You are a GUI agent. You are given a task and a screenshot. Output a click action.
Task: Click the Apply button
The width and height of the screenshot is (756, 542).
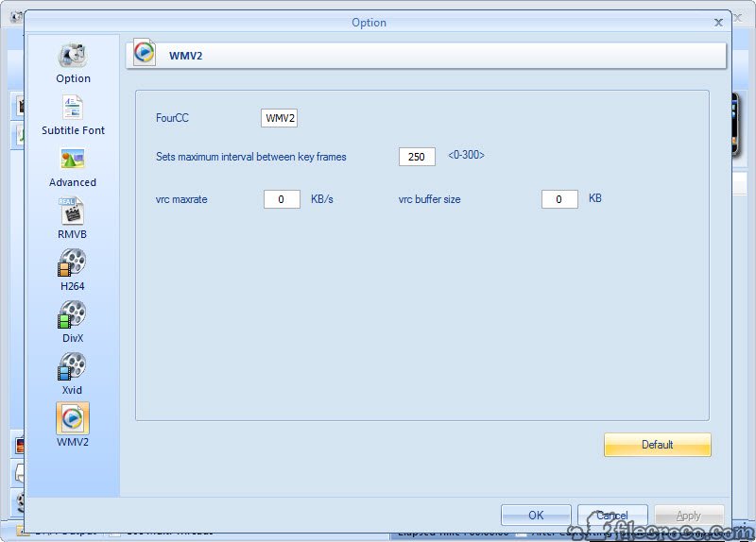[x=689, y=516]
